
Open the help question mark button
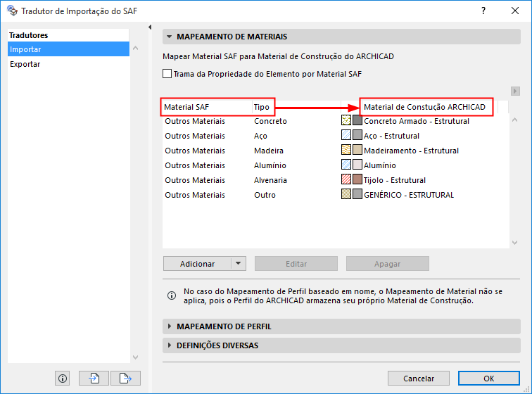tap(483, 11)
